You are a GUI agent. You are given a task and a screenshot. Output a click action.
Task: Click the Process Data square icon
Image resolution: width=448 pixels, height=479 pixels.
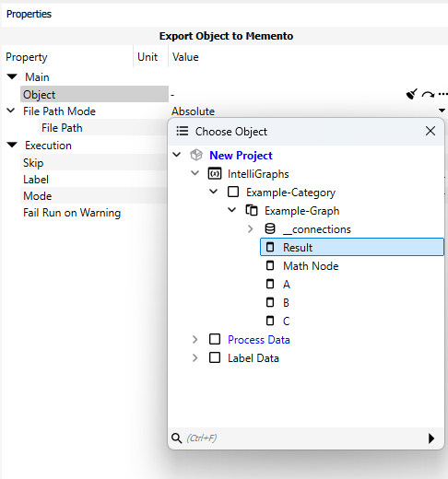pos(215,339)
